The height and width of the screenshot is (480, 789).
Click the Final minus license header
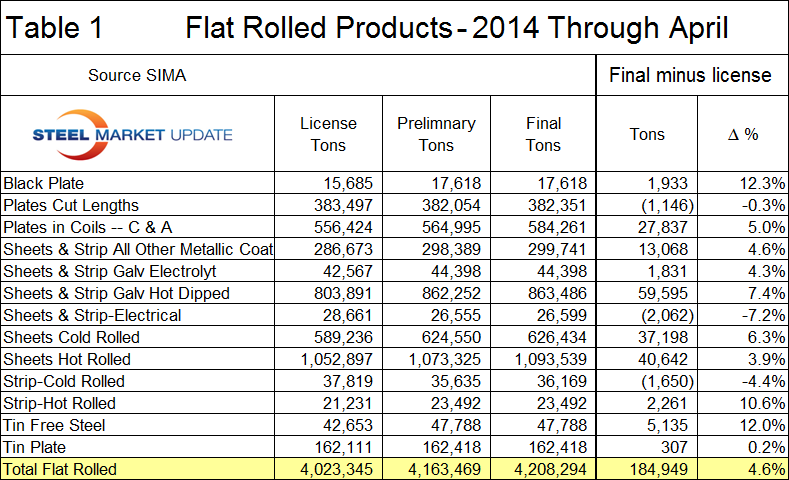coord(691,75)
